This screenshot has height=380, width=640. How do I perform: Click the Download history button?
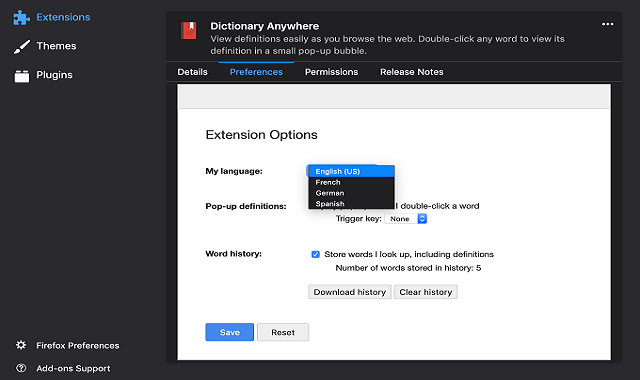point(350,292)
